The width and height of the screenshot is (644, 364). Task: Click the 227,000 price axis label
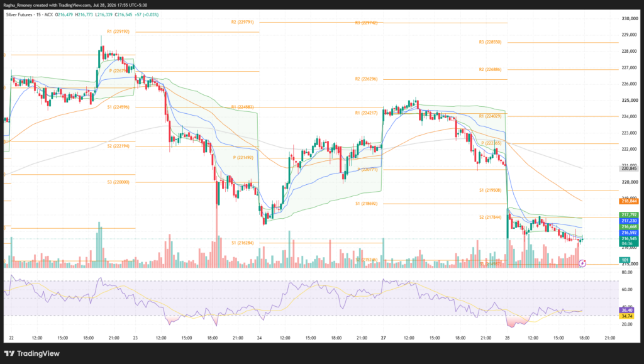click(630, 68)
